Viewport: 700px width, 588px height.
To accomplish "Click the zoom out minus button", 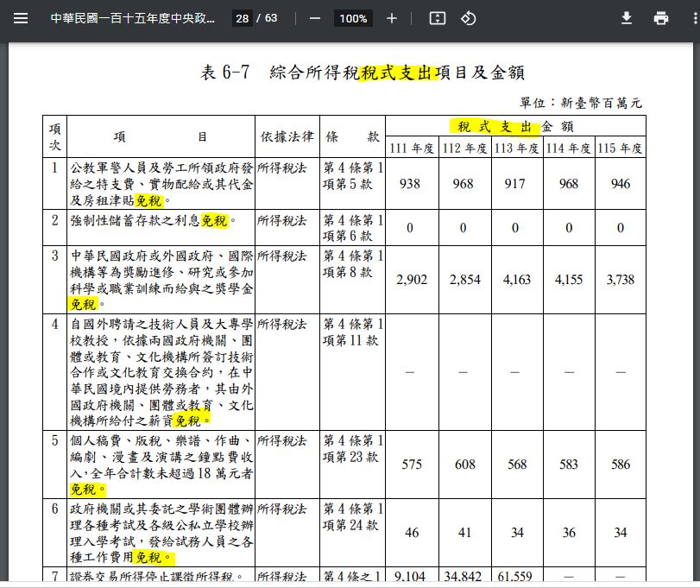I will click(315, 18).
